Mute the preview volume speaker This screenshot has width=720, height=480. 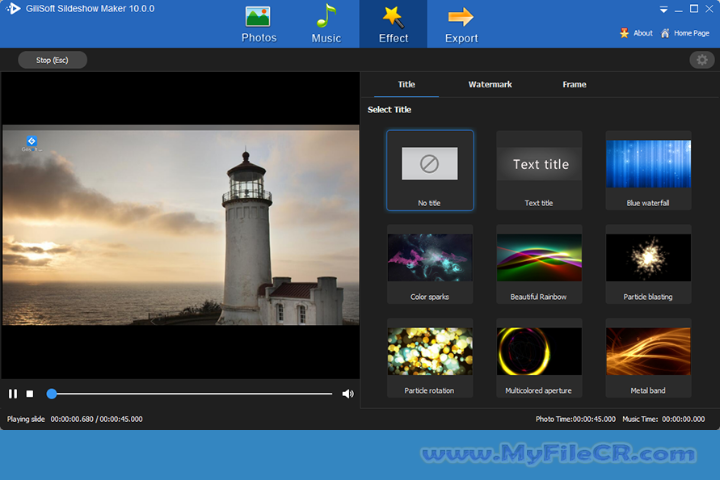[348, 394]
